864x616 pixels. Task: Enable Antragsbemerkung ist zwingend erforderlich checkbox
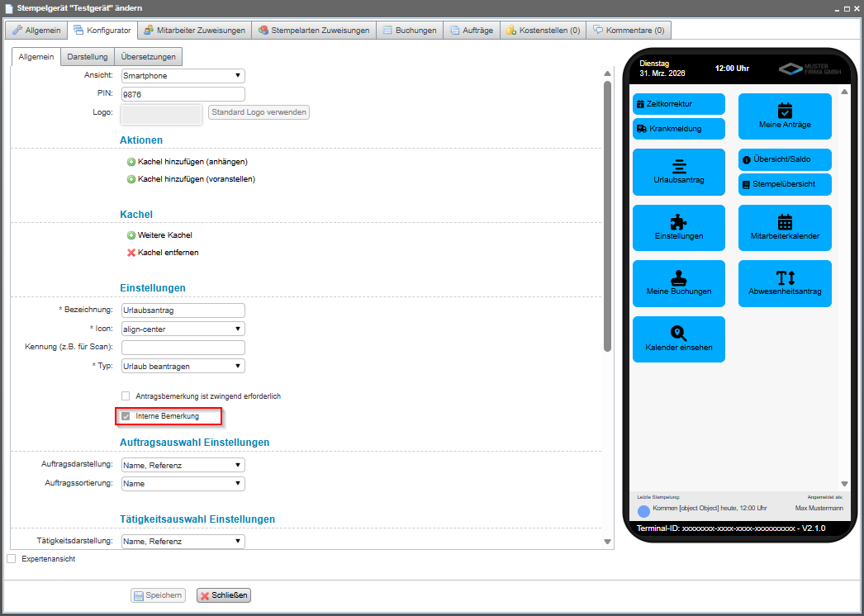coord(126,396)
